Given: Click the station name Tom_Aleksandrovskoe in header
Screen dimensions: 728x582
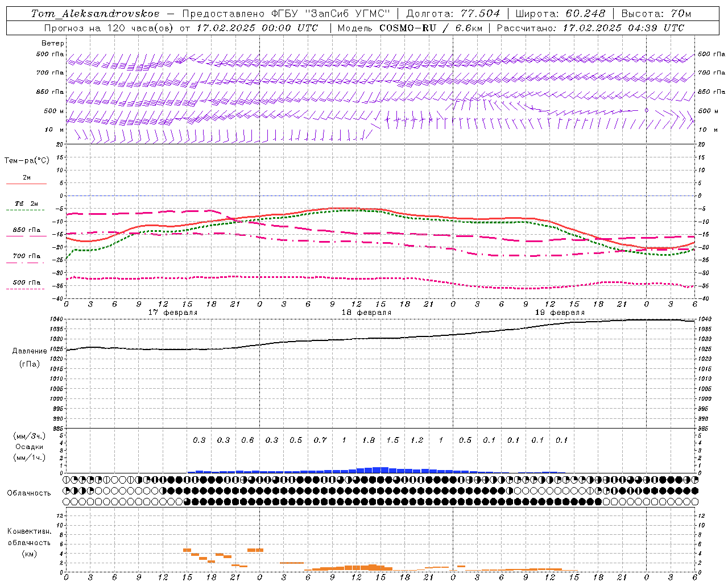Looking at the screenshot, I should click(x=96, y=14).
